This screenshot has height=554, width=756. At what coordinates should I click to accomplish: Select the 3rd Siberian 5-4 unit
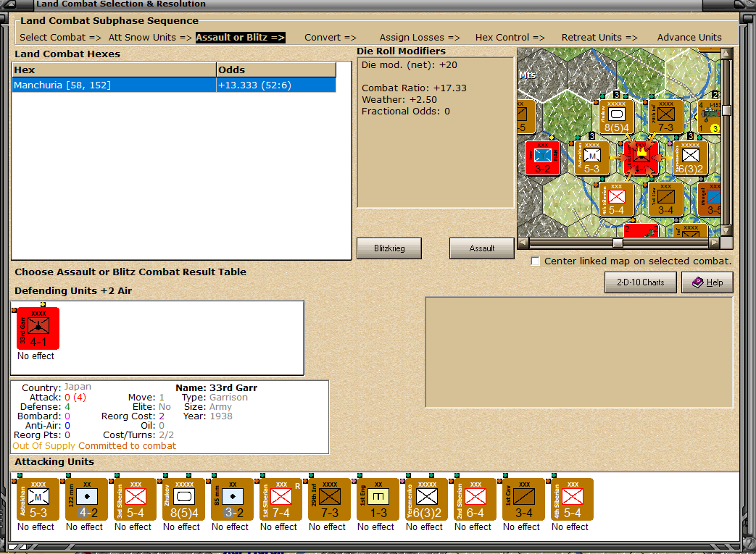(136, 499)
